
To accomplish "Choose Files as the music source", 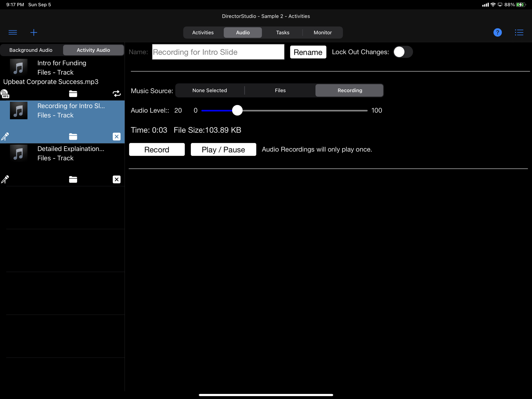I will (x=280, y=90).
